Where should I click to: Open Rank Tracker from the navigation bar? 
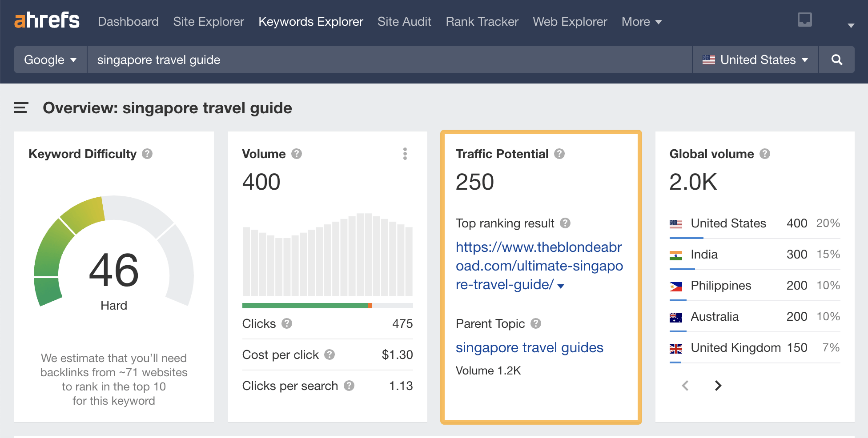(x=482, y=21)
